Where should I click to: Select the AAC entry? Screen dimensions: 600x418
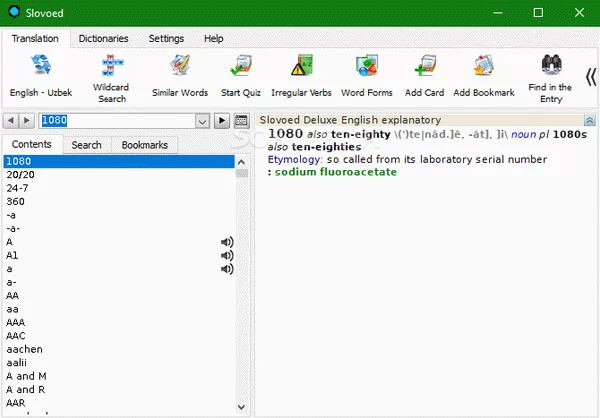click(119, 336)
